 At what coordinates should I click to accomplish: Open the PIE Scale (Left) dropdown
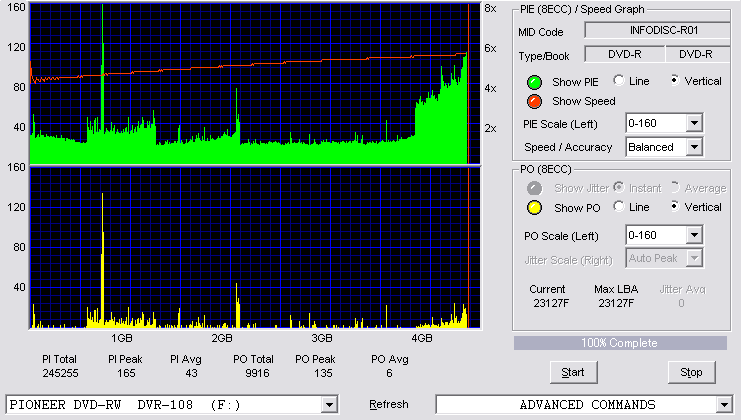pos(694,123)
